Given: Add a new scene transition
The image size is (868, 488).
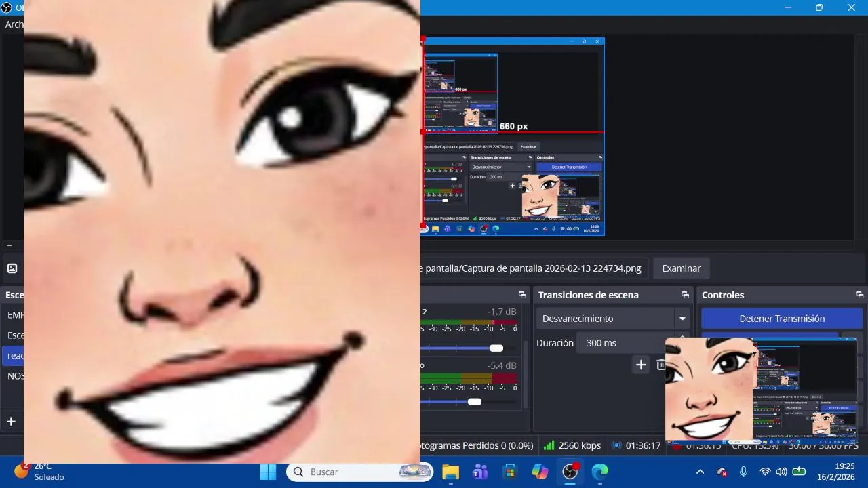Looking at the screenshot, I should [641, 365].
